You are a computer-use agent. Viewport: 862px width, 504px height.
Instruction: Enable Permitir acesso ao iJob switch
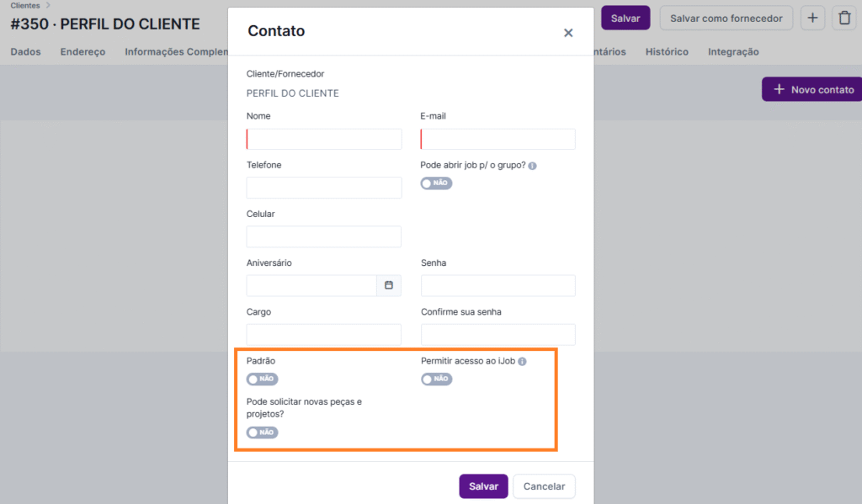(436, 379)
